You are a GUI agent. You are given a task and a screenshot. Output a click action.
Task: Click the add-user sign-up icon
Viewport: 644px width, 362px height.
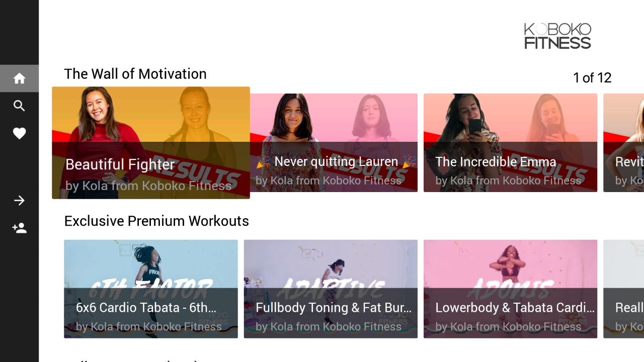(19, 228)
